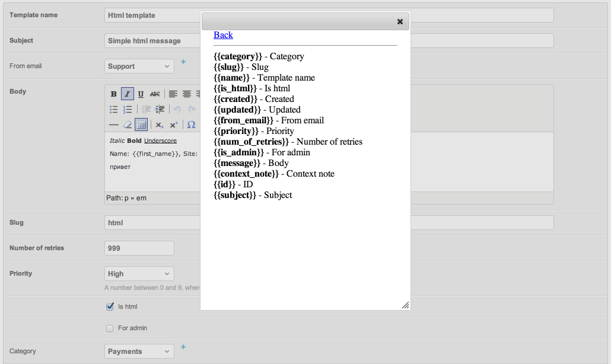
Task: Click the {{created}} variable entry
Action: [x=254, y=99]
